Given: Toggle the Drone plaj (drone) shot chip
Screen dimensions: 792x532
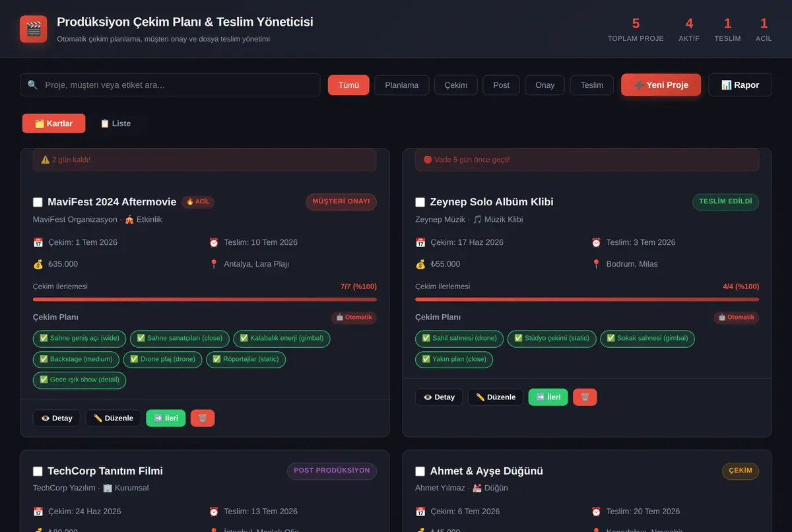Looking at the screenshot, I should pos(162,360).
